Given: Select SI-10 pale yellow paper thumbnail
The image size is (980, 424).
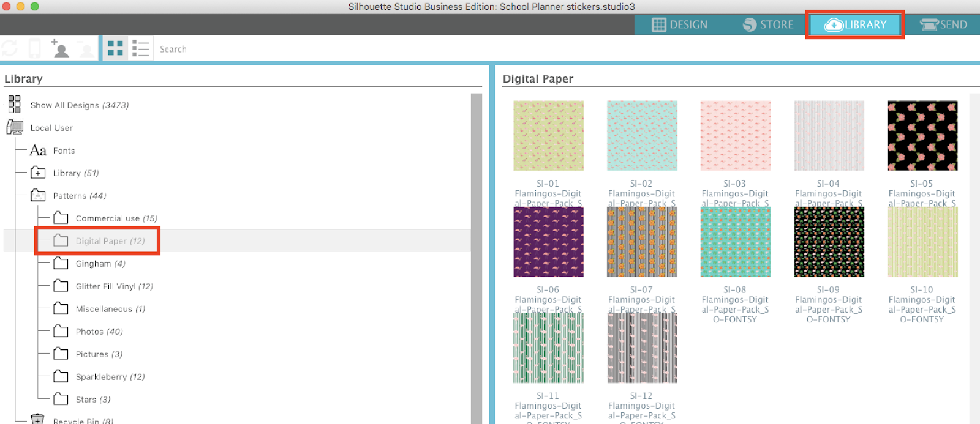Looking at the screenshot, I should click(x=922, y=242).
